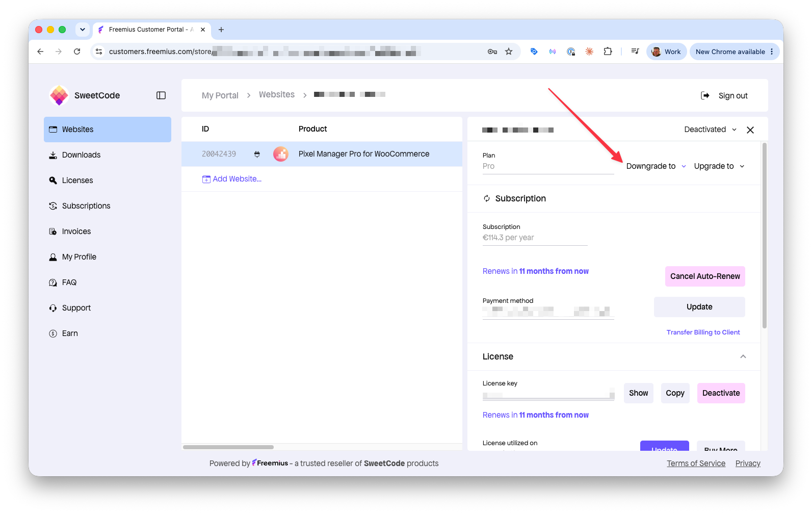This screenshot has width=812, height=514.
Task: Click My Portal breadcrumb
Action: coord(220,95)
